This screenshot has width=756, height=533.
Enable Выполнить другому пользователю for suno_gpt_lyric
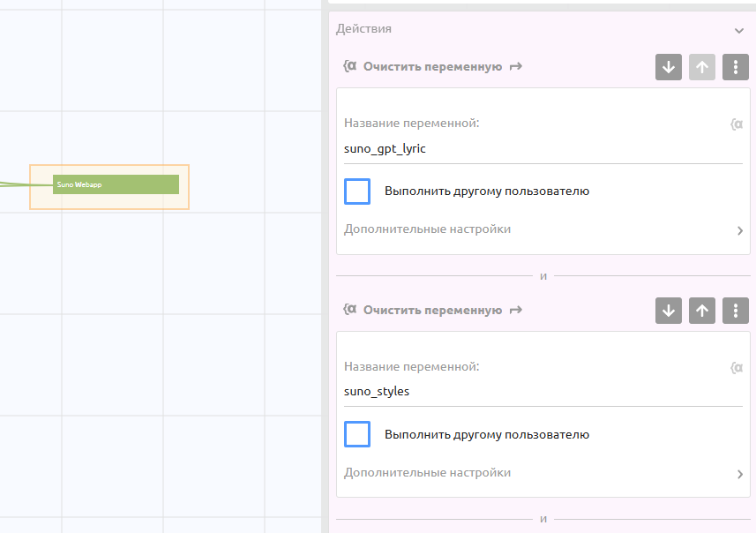[x=357, y=191]
